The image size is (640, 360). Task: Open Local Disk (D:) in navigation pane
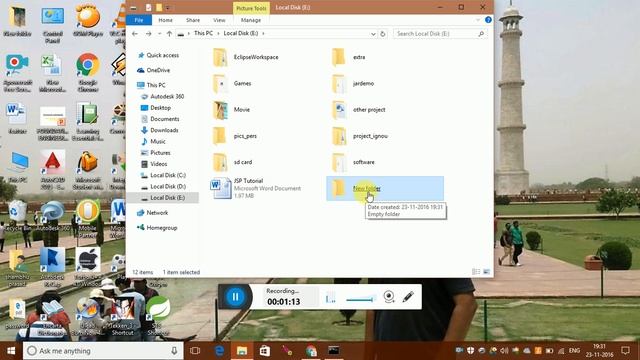tap(163, 187)
